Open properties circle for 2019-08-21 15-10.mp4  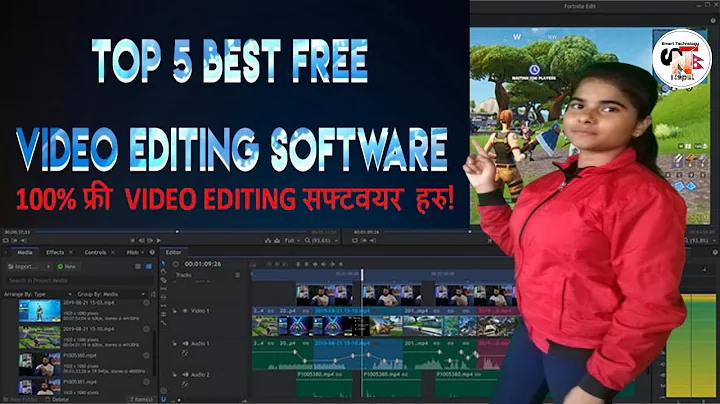point(146,329)
